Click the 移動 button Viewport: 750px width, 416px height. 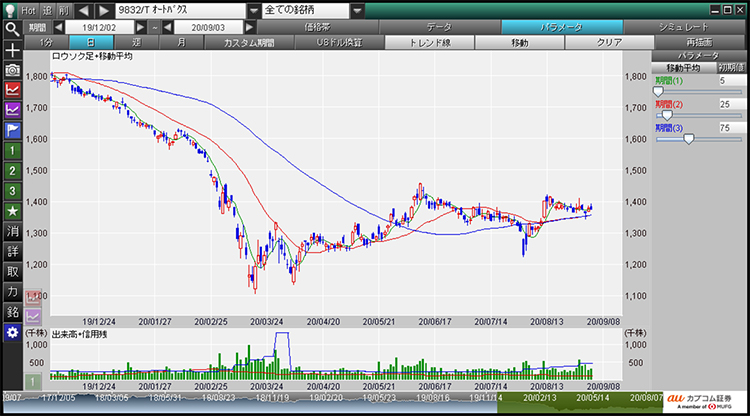pyautogui.click(x=519, y=43)
